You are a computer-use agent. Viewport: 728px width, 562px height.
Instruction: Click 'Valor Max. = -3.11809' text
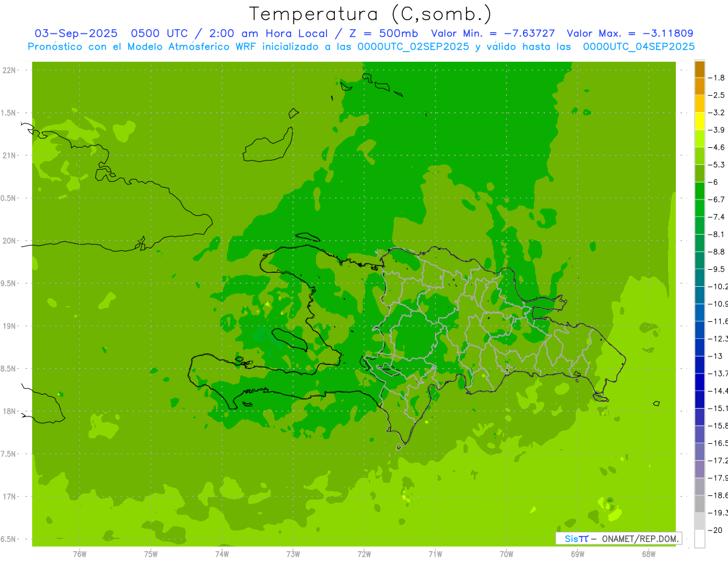pos(630,33)
